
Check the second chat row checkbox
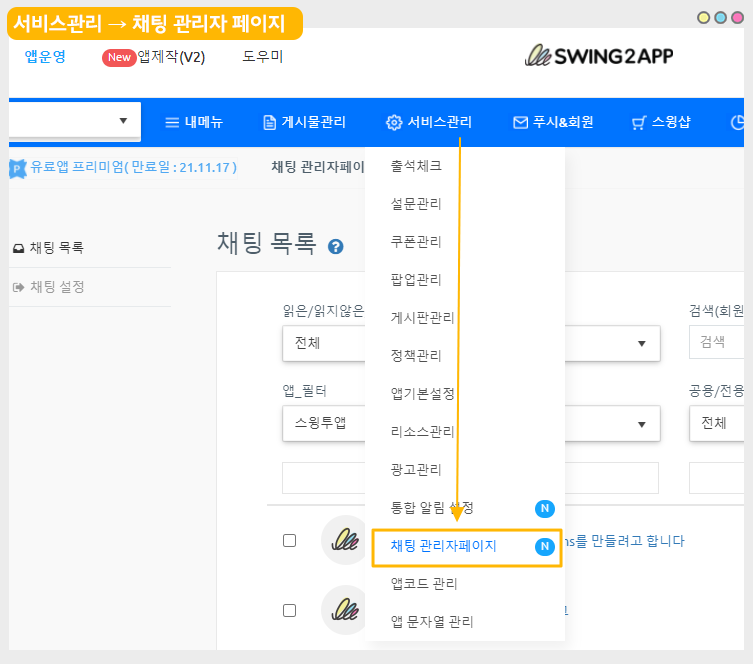pyautogui.click(x=290, y=610)
